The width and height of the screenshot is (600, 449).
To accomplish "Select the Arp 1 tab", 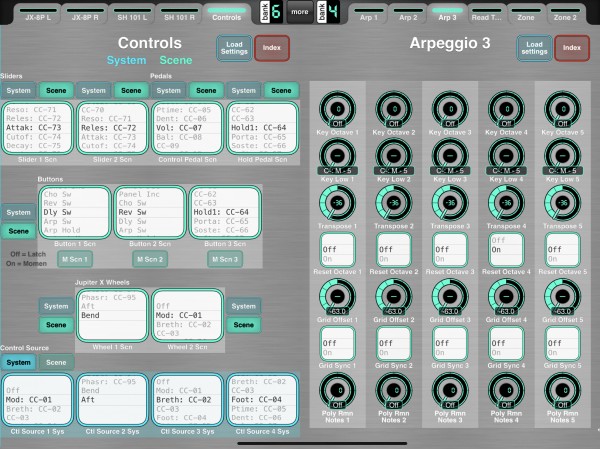I will (x=368, y=15).
